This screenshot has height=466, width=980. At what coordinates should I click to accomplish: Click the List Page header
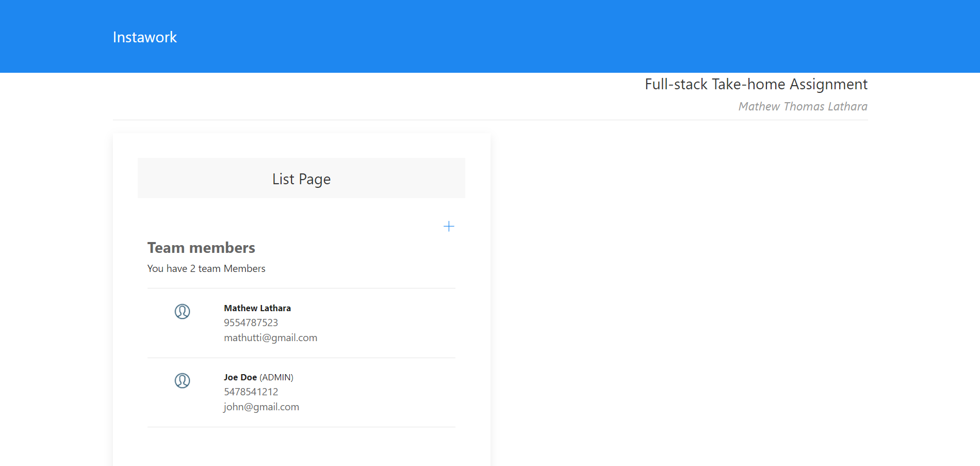pyautogui.click(x=301, y=179)
